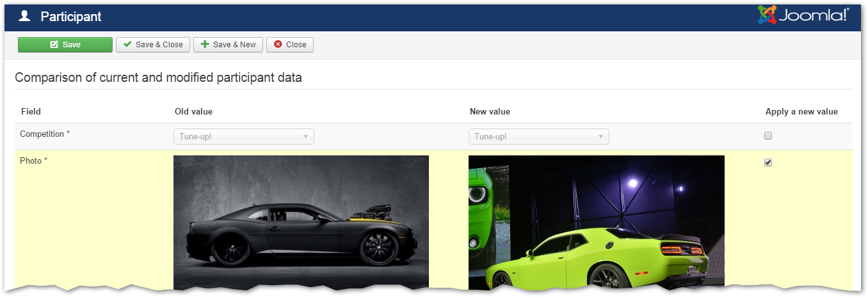Click the New value column header
This screenshot has height=298, width=868.
(x=490, y=112)
